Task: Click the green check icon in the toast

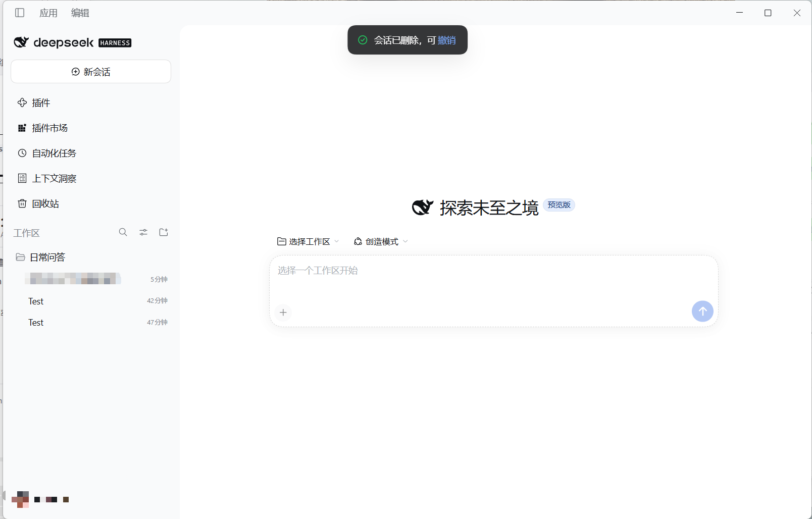Action: [x=363, y=40]
